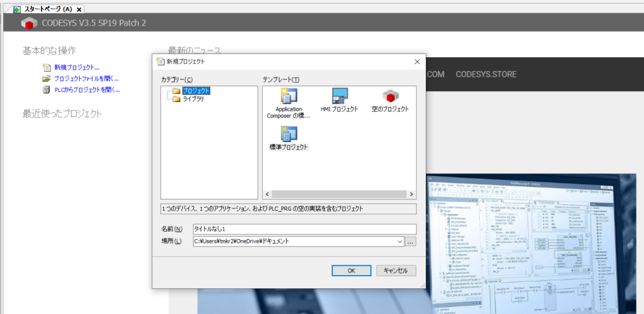The width and height of the screenshot is (644, 314).
Task: Click the dialog title bar's new project icon
Action: (x=160, y=62)
